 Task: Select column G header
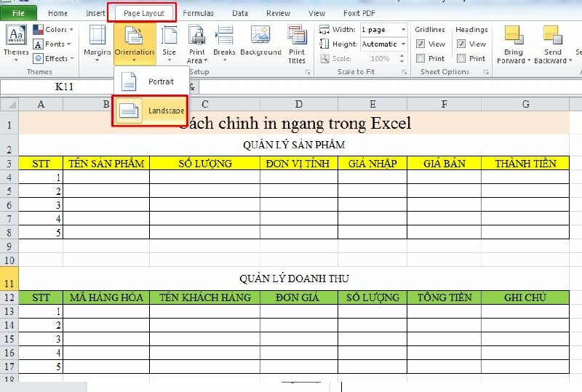(x=525, y=104)
